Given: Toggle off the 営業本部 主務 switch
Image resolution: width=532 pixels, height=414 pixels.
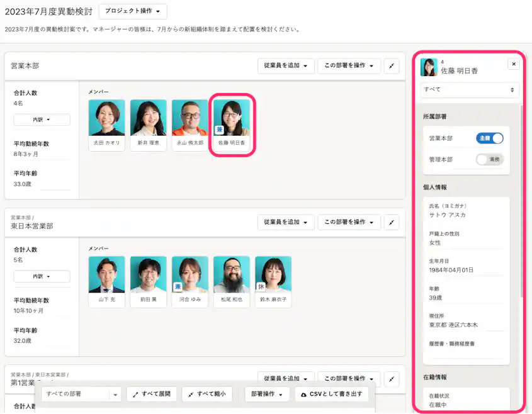Looking at the screenshot, I should pos(490,137).
